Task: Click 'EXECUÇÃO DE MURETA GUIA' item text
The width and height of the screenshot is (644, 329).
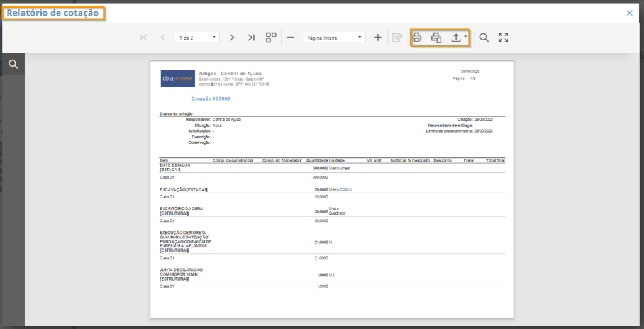Action: tap(186, 241)
